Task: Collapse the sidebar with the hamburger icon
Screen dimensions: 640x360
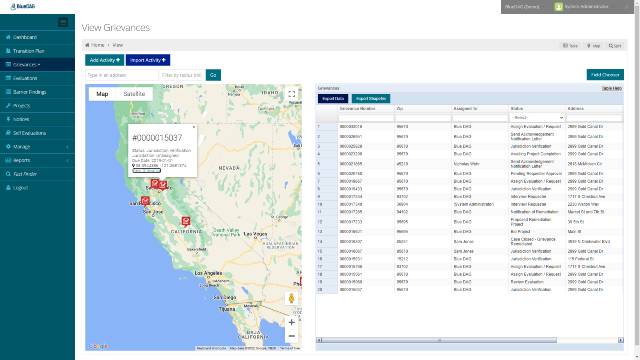Action: click(x=63, y=22)
